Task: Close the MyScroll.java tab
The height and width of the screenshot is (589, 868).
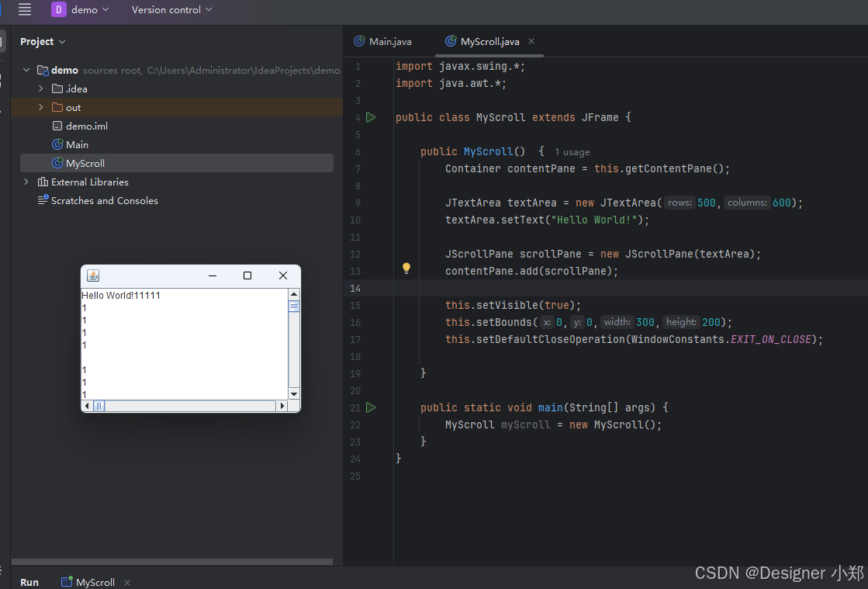Action: 531,41
